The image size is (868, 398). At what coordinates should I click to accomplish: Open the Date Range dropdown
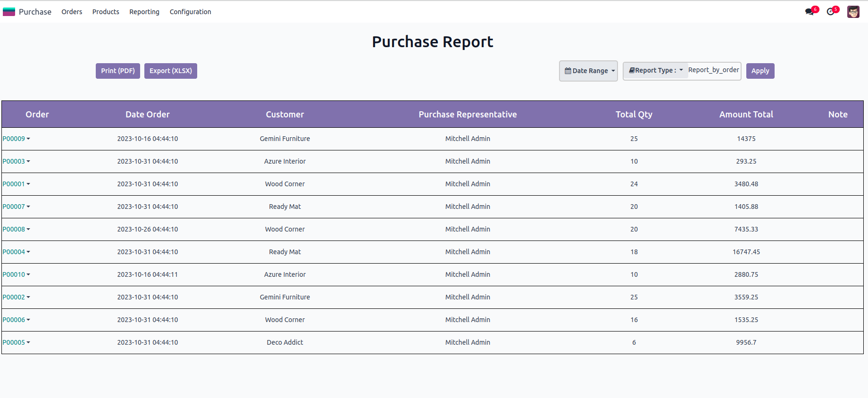click(x=588, y=71)
